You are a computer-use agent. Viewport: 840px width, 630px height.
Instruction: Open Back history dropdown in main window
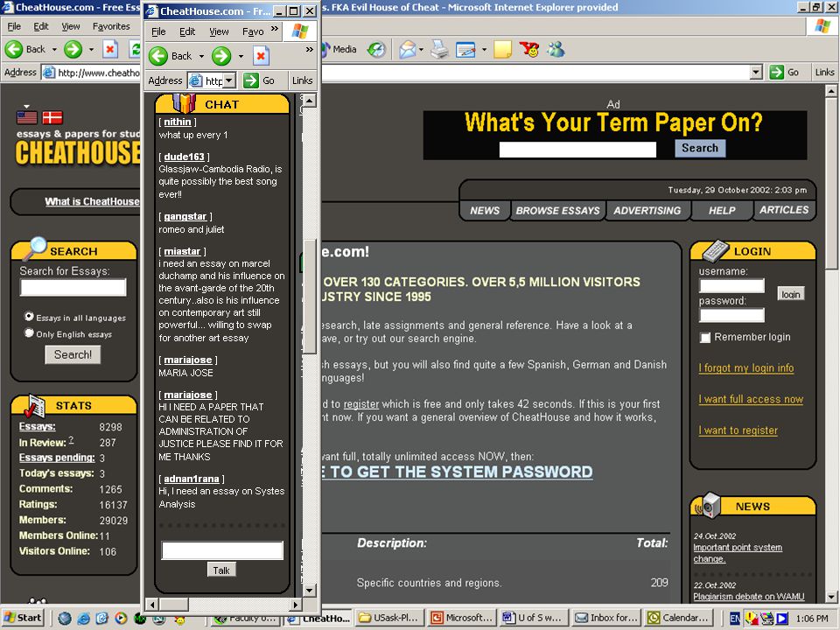point(54,49)
